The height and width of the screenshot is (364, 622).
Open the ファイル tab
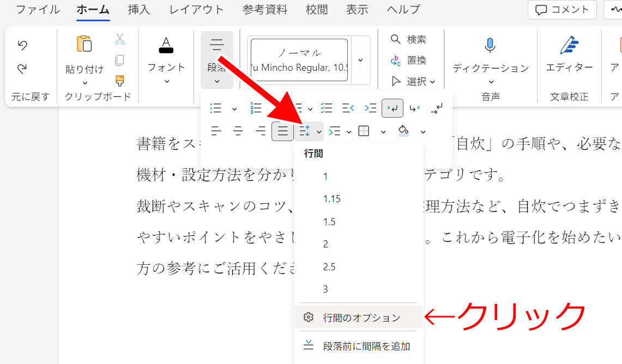point(38,9)
